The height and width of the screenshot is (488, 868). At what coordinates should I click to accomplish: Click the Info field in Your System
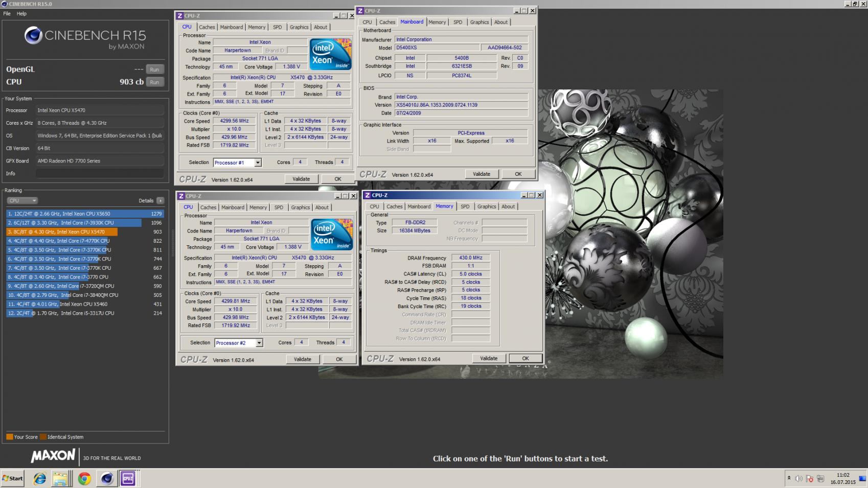pos(100,174)
